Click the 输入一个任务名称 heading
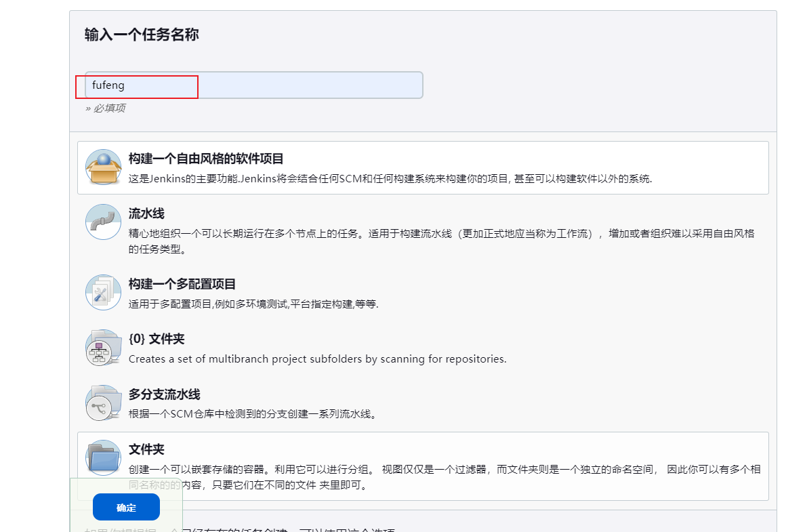Screen dimensions: 805x532 [142, 35]
